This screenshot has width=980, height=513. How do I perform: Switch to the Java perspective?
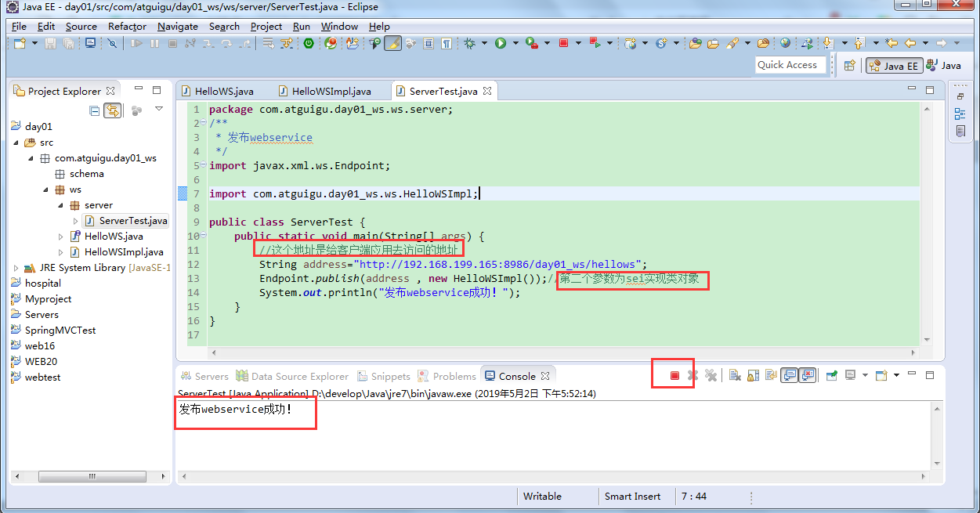943,66
